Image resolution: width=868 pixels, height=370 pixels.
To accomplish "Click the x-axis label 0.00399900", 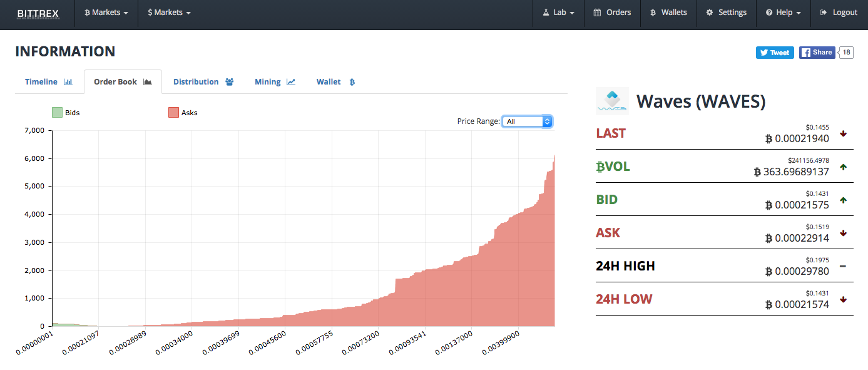I will 501,343.
